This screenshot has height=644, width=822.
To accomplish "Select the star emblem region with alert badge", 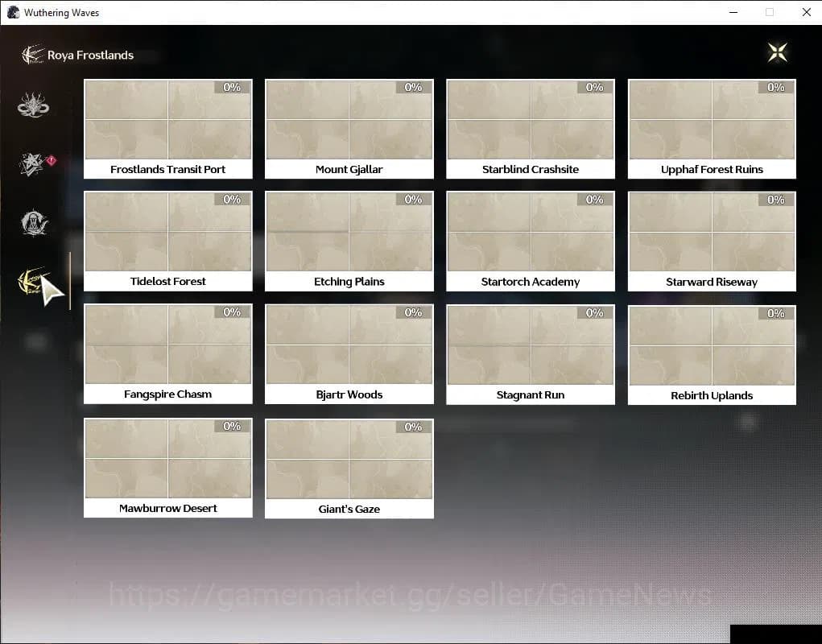I will (x=34, y=164).
